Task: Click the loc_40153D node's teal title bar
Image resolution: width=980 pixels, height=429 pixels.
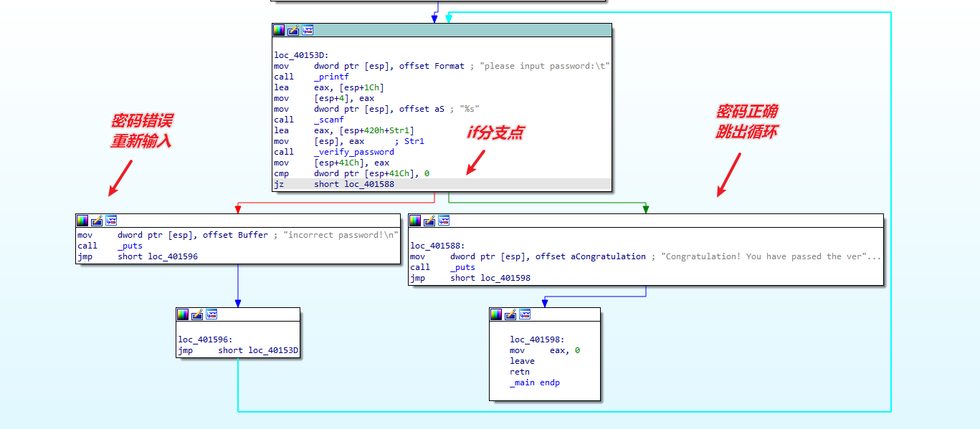Action: 442,30
